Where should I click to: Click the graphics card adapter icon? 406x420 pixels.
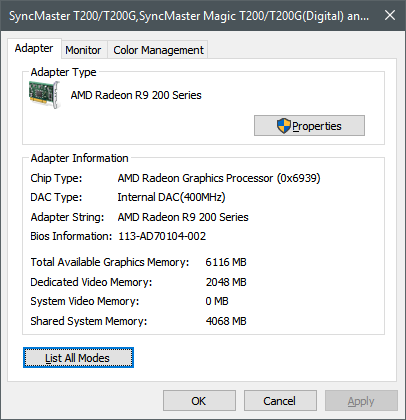click(45, 95)
